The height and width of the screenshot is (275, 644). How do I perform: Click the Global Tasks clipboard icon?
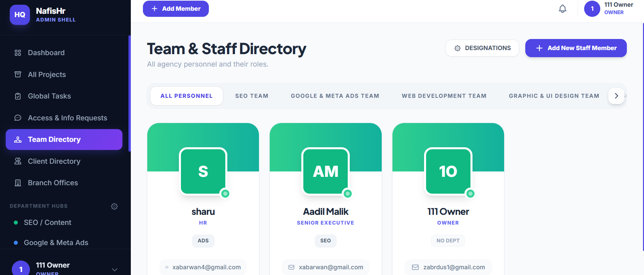point(18,96)
